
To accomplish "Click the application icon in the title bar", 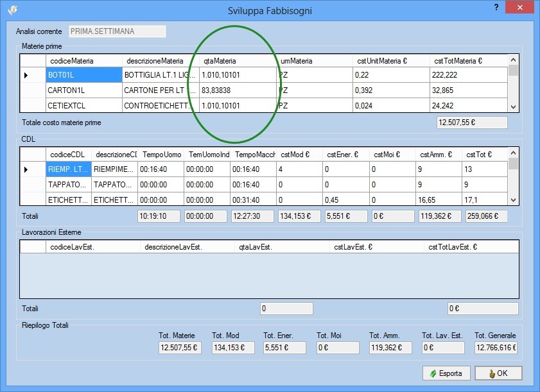I will [x=12, y=10].
